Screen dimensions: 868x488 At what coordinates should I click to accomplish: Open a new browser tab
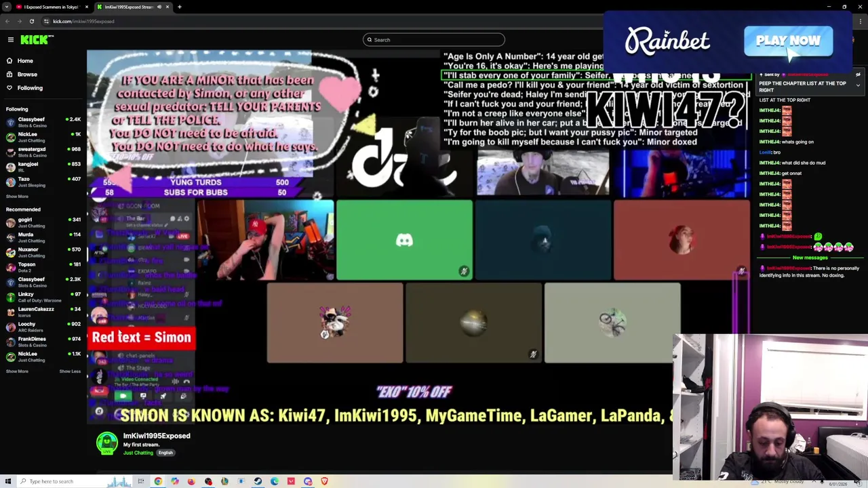(x=179, y=7)
